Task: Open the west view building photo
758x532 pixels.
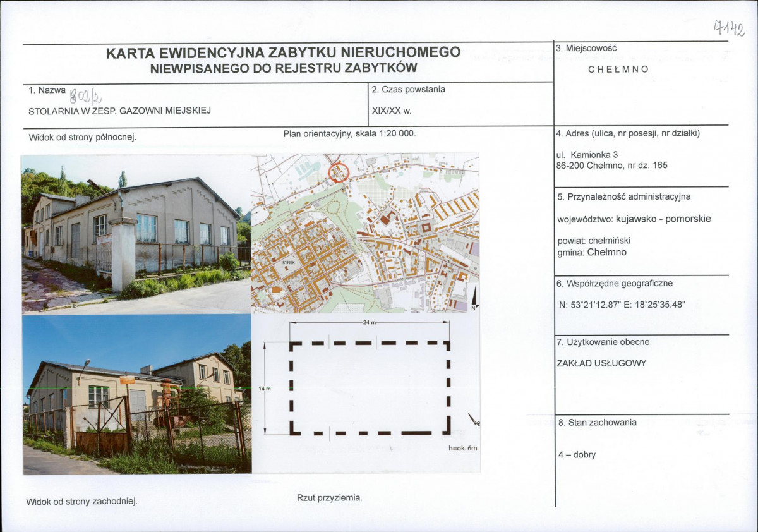Action: 137,394
